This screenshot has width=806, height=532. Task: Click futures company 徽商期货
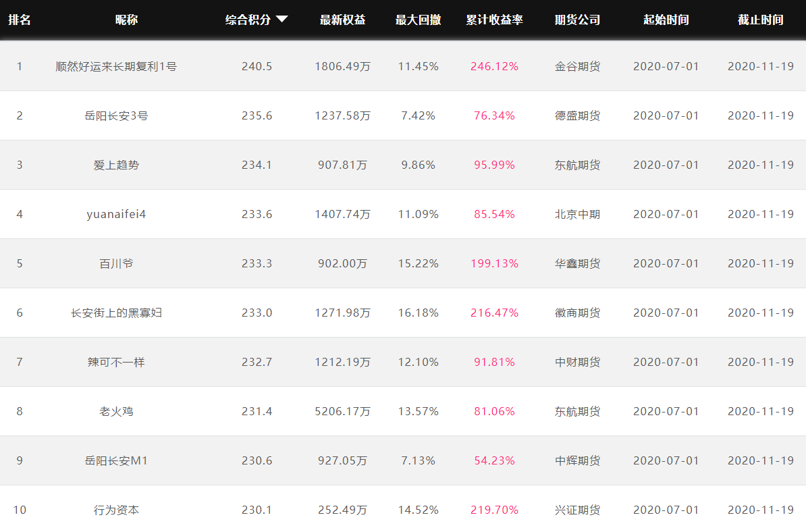tap(577, 313)
